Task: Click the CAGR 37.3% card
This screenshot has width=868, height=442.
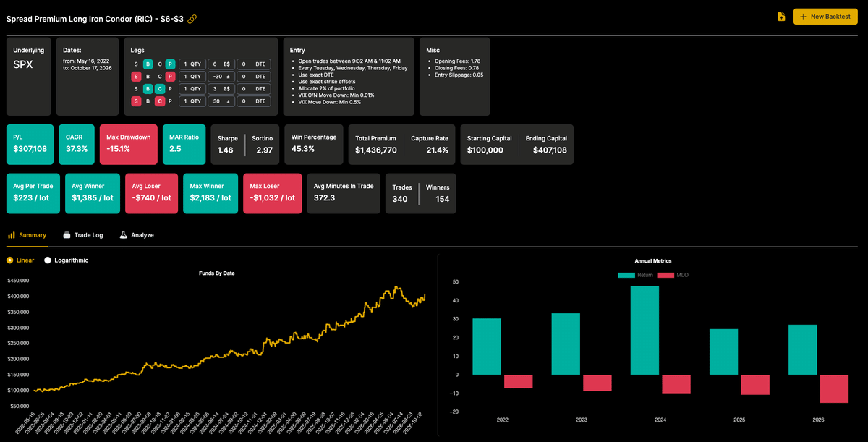Action: tap(77, 143)
